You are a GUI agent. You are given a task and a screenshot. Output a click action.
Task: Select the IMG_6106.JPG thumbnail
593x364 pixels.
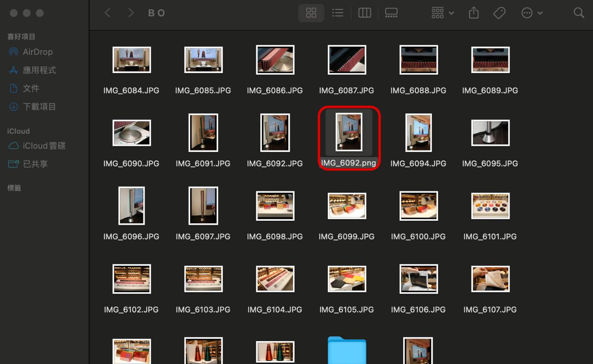tap(418, 279)
